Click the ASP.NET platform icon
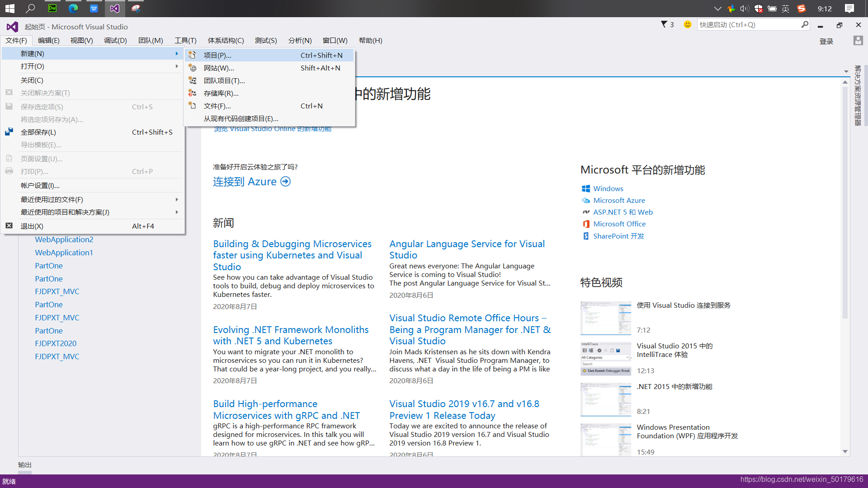The image size is (868, 488). 586,212
